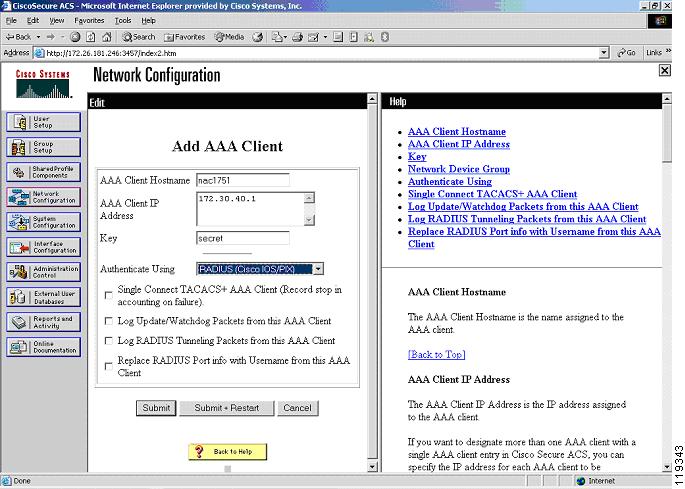
Task: Open the User Setup section
Action: tap(43, 122)
